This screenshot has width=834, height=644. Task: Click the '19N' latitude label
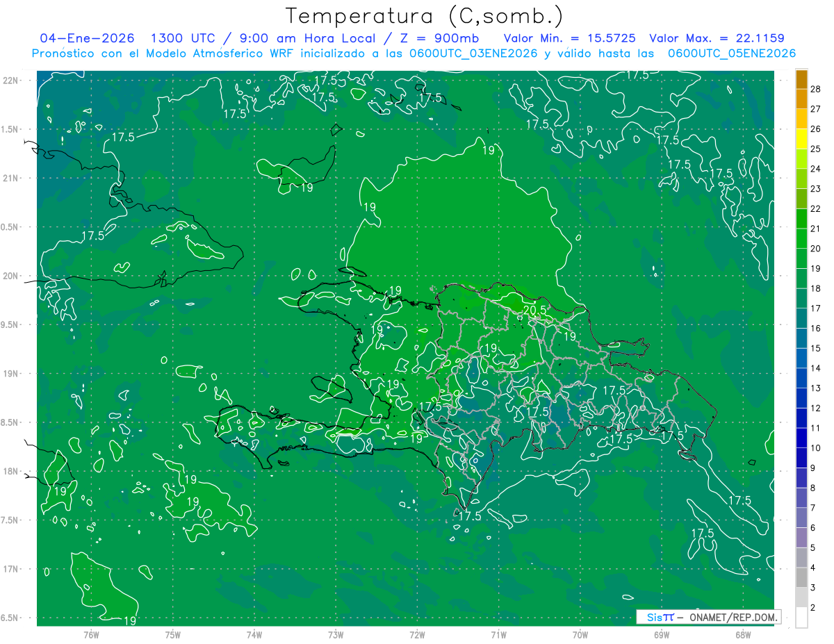coord(10,374)
